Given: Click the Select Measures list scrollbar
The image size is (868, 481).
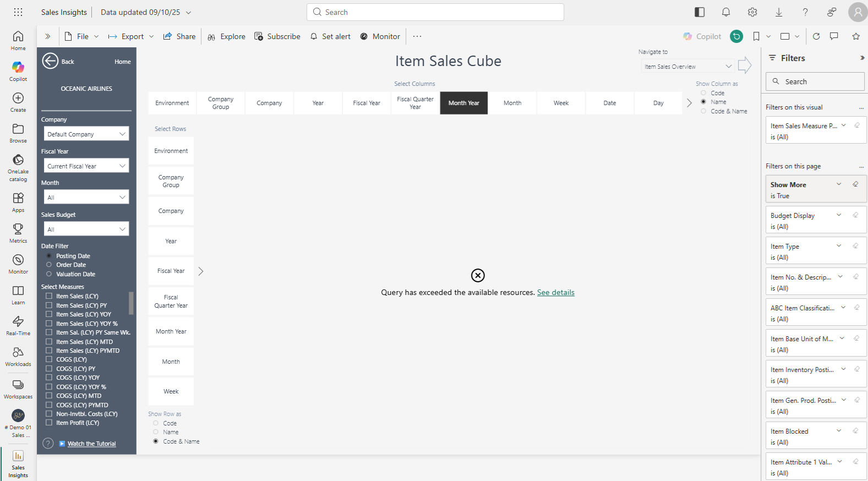Looking at the screenshot, I should pyautogui.click(x=131, y=303).
